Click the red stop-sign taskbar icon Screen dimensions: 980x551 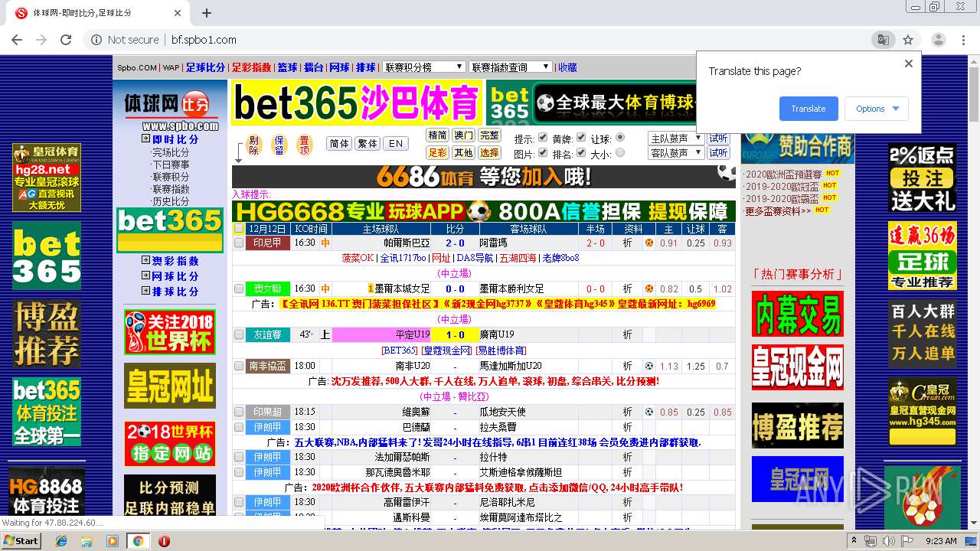(x=164, y=541)
